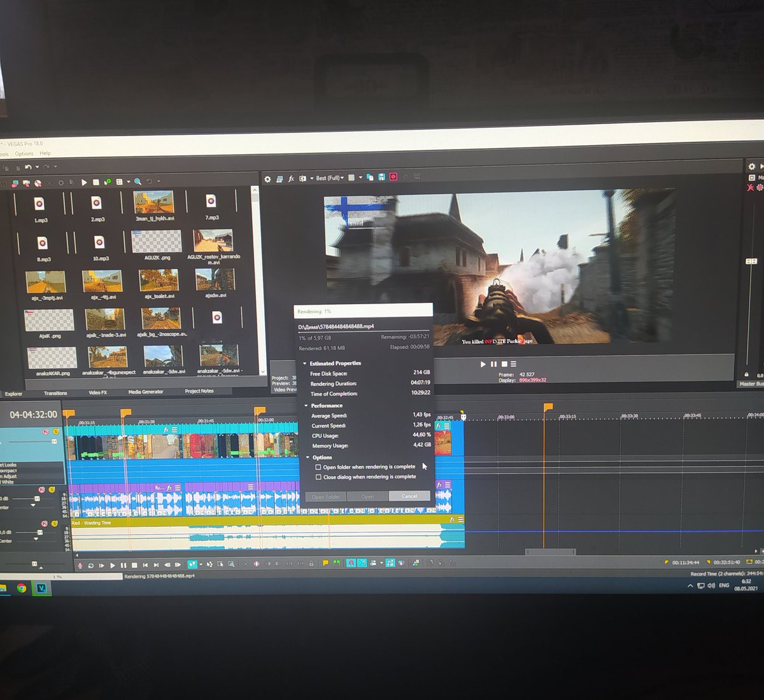
Task: Switch to the Transitions tab
Action: [x=55, y=393]
